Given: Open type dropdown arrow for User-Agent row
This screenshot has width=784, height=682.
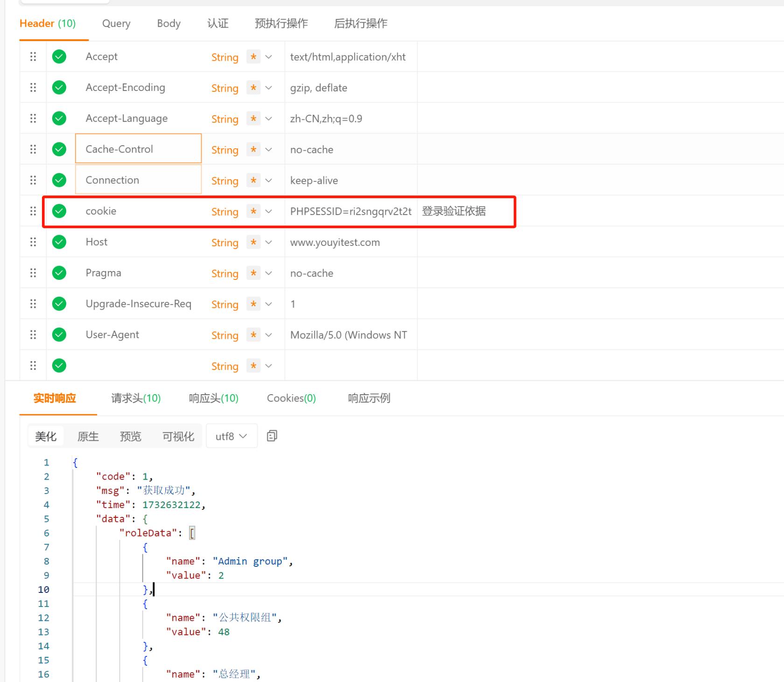Looking at the screenshot, I should (x=269, y=335).
